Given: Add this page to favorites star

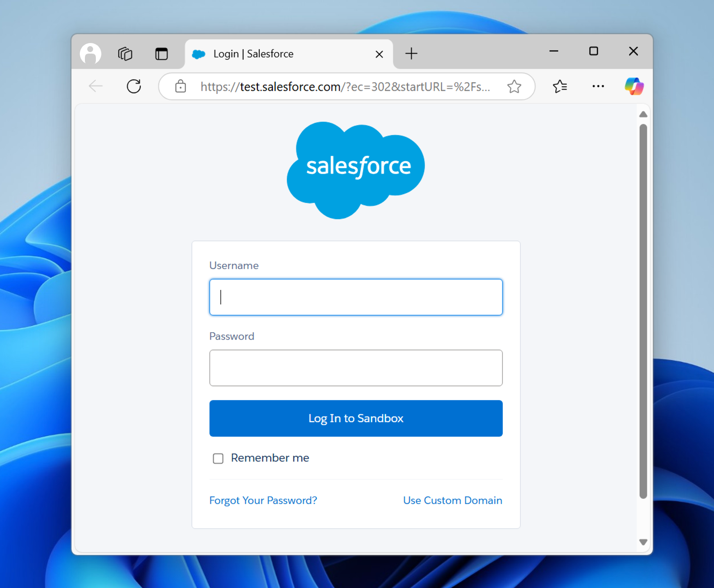Looking at the screenshot, I should 514,86.
